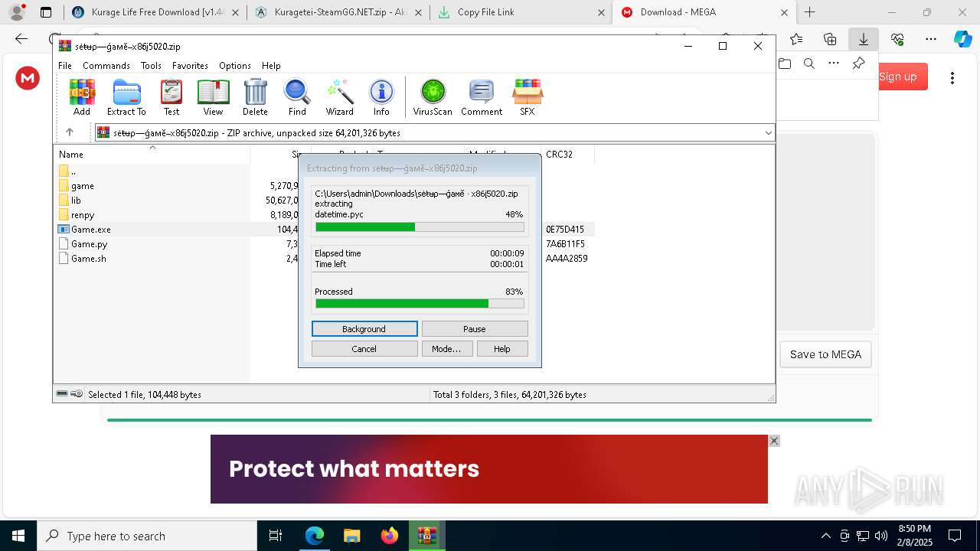The image size is (980, 551).
Task: Open browser collections icon
Action: [x=830, y=39]
